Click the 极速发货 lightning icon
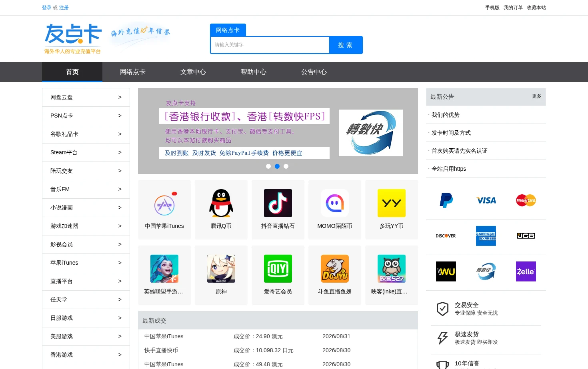The width and height of the screenshot is (588, 369). click(x=442, y=338)
